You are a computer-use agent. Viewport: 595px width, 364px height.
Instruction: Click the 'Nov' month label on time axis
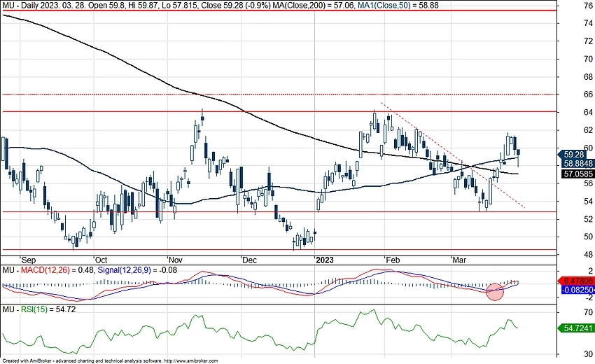[175, 260]
